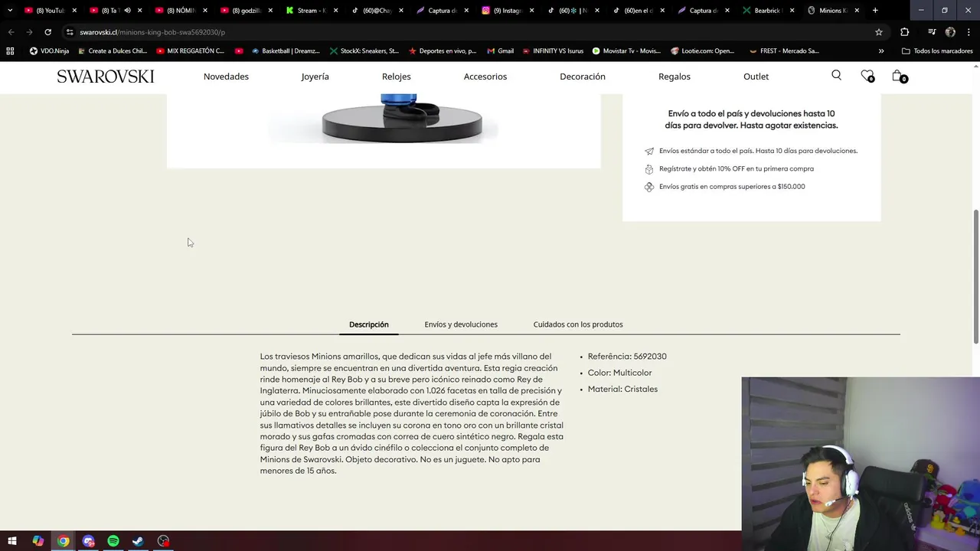Click the Material: Cristales text

click(x=622, y=390)
